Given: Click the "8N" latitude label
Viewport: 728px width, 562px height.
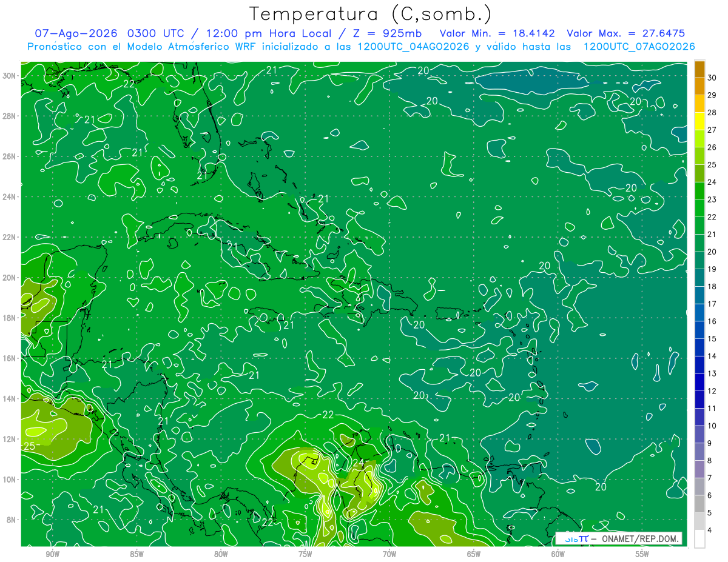Looking at the screenshot, I should 12,520.
